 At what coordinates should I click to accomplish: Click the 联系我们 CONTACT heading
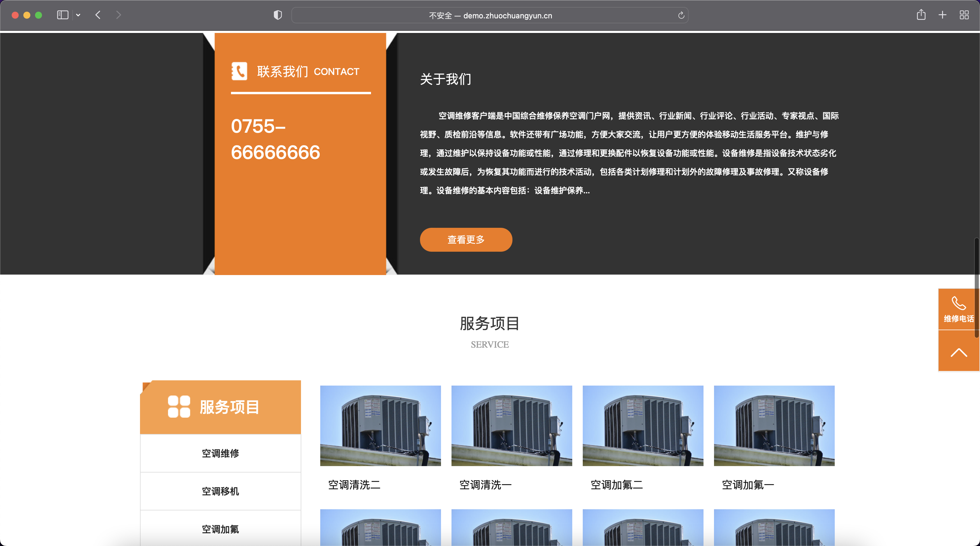coord(308,71)
